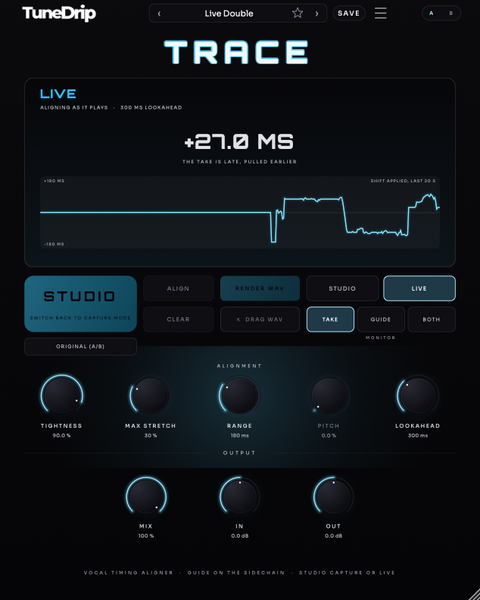This screenshot has width=480, height=600.
Task: Open the Live Double preset name dropdown
Action: point(229,14)
